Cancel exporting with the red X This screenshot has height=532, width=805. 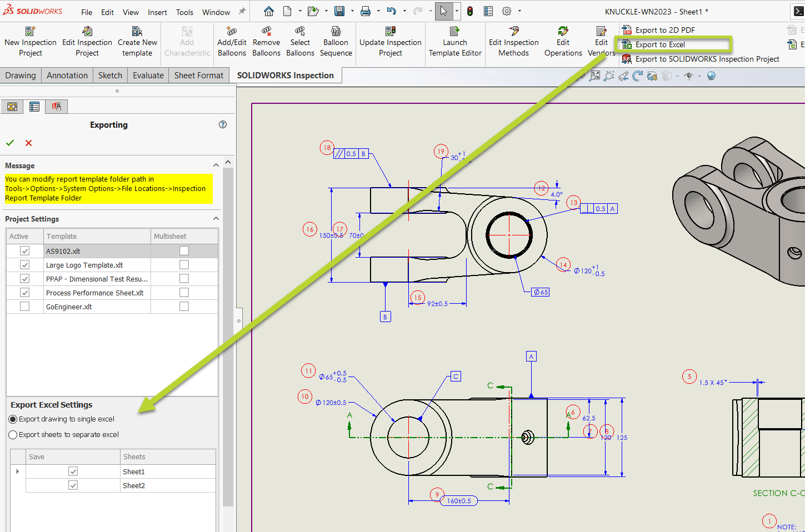(28, 143)
